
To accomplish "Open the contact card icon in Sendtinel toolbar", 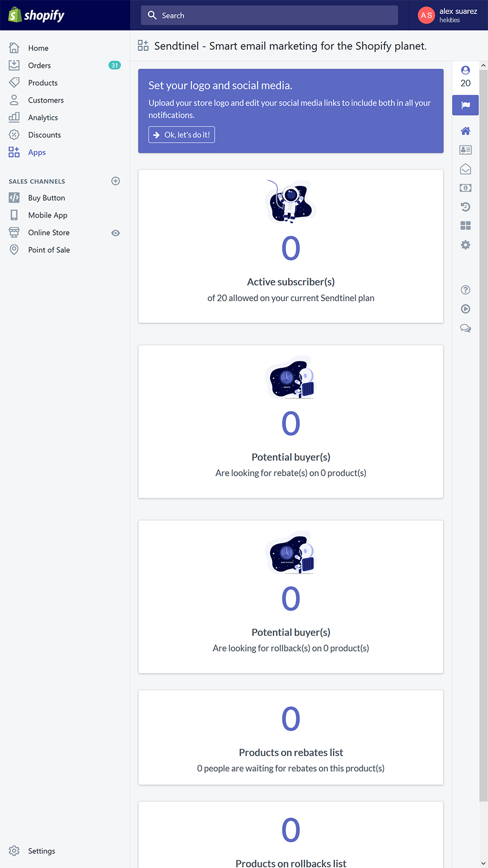I will coord(465,150).
